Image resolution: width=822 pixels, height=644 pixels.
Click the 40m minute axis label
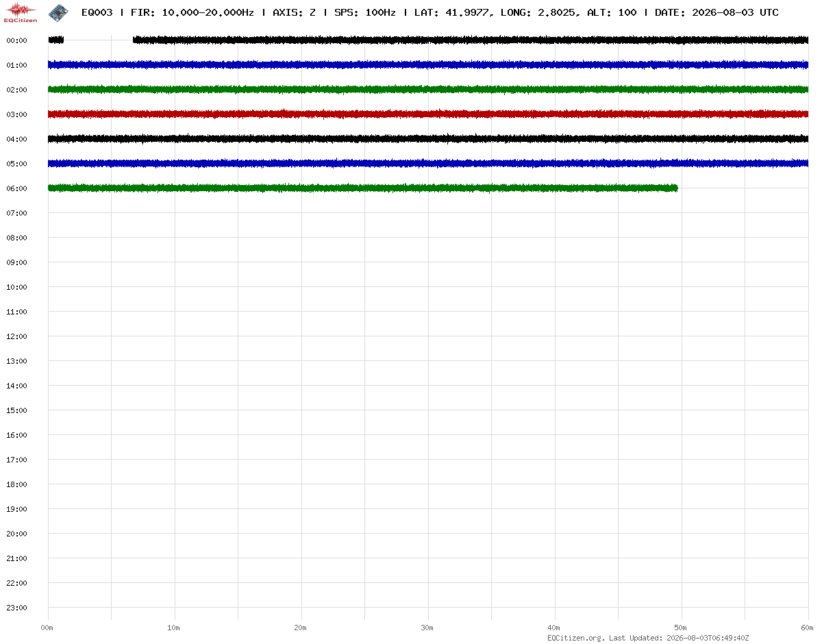point(554,628)
